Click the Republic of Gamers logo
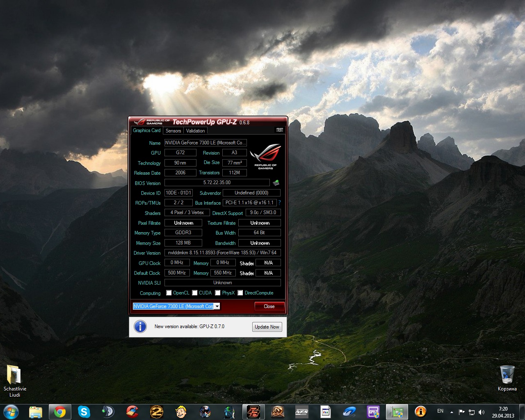The width and height of the screenshot is (525, 420). [x=265, y=156]
